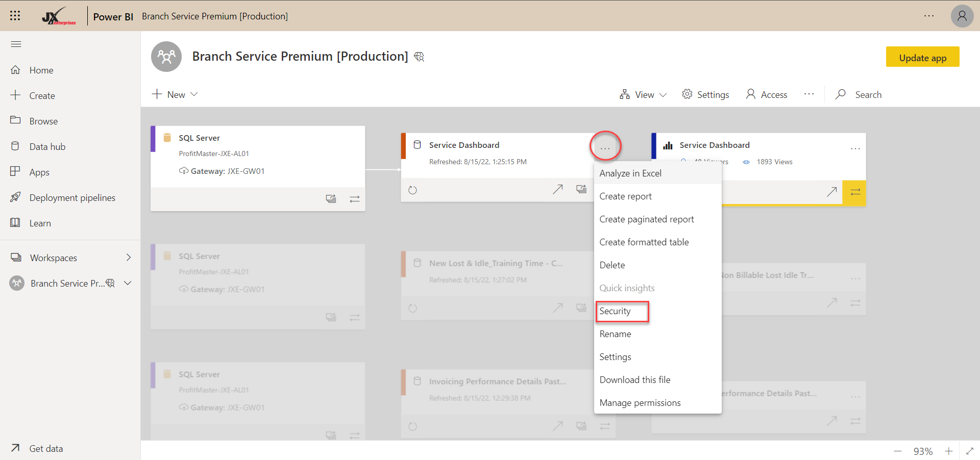
Task: Select Create report menu item
Action: click(x=658, y=196)
